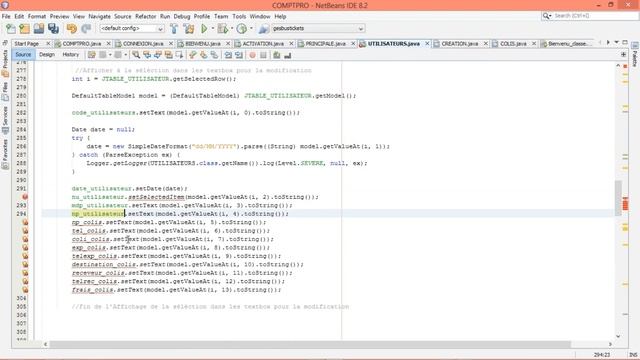Close the UTILISATEURS.java tab

[x=427, y=43]
